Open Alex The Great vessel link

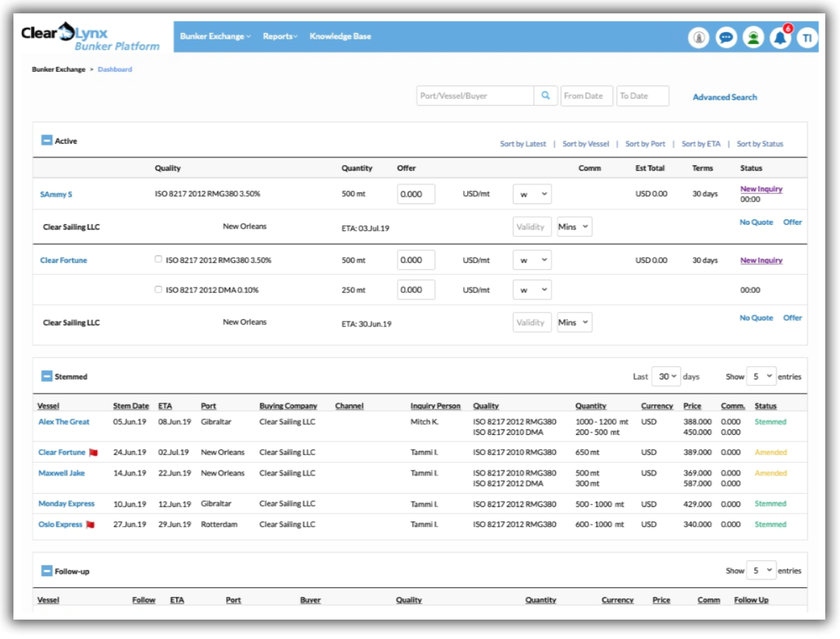[x=64, y=422]
